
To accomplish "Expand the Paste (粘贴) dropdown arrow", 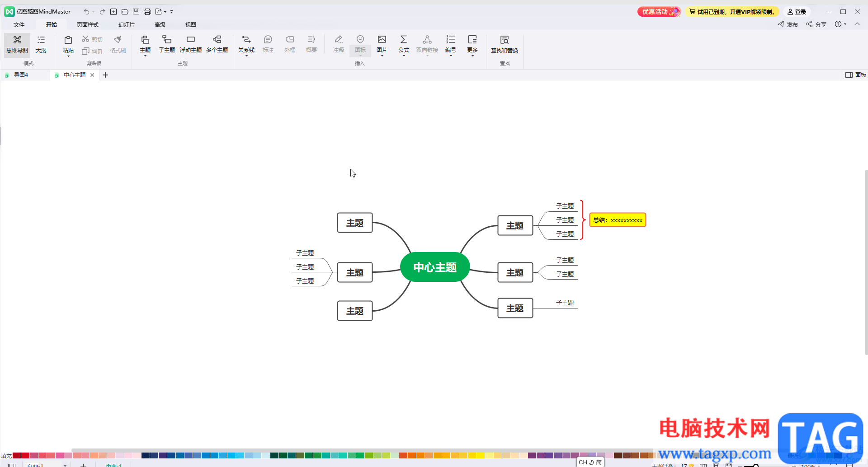I will (x=68, y=56).
